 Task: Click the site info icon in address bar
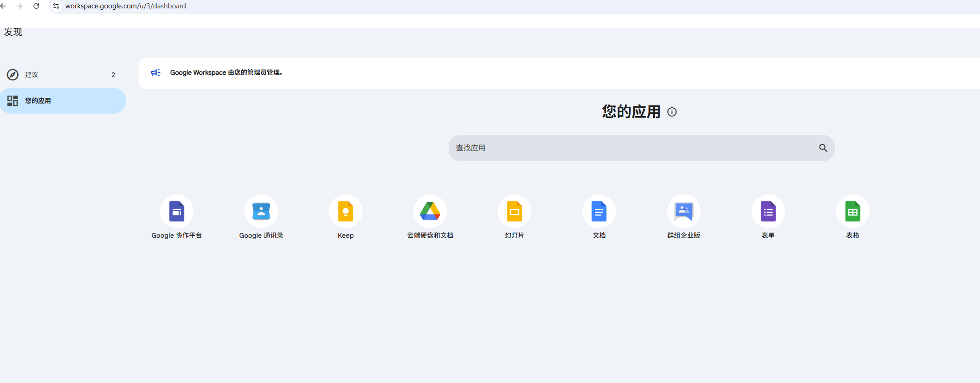(56, 6)
